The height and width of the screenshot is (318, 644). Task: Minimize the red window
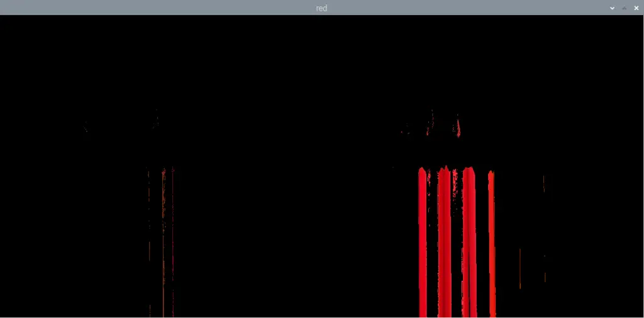(612, 8)
